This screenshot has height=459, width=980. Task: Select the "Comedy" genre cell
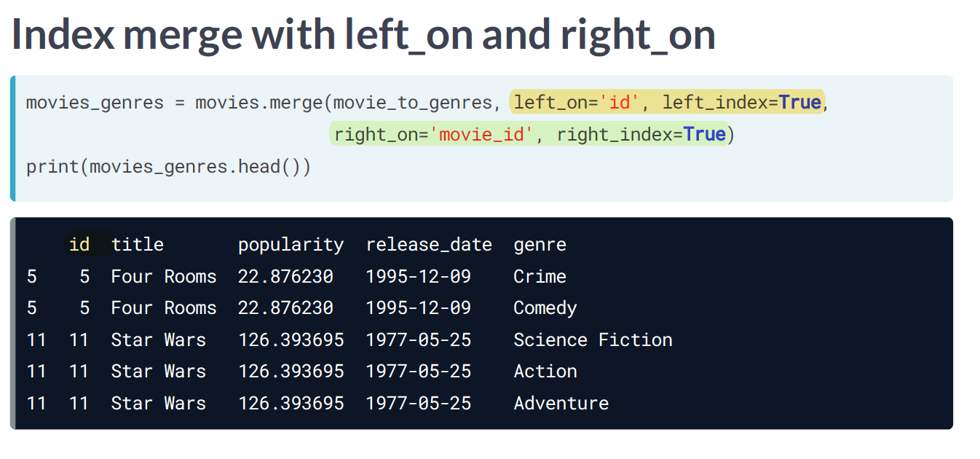(x=545, y=308)
